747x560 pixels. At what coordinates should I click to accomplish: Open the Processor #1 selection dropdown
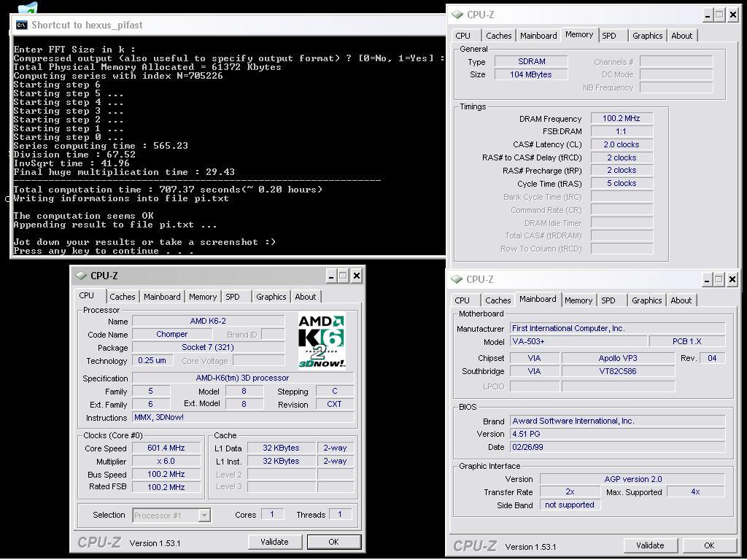(x=171, y=516)
